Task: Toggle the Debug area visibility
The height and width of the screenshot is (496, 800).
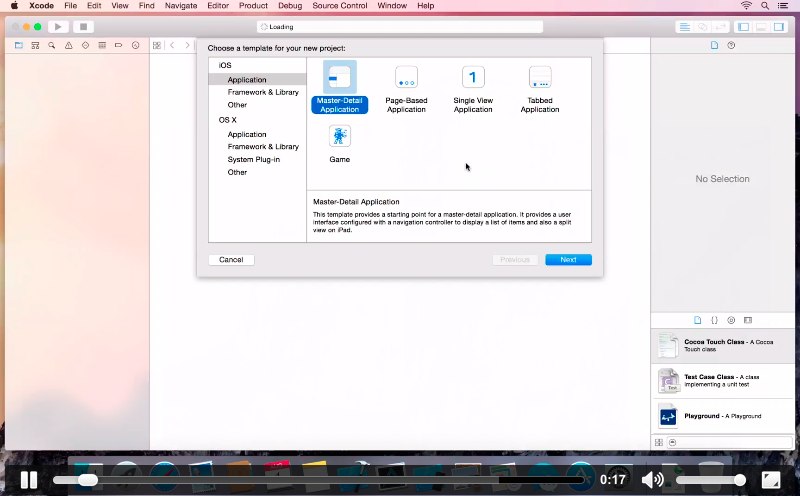Action: click(x=761, y=27)
